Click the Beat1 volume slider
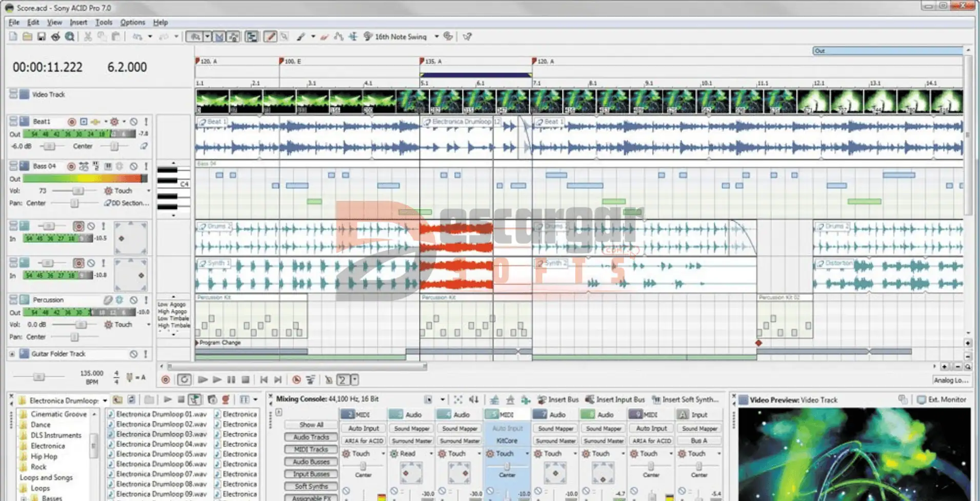This screenshot has width=980, height=501. tap(49, 146)
